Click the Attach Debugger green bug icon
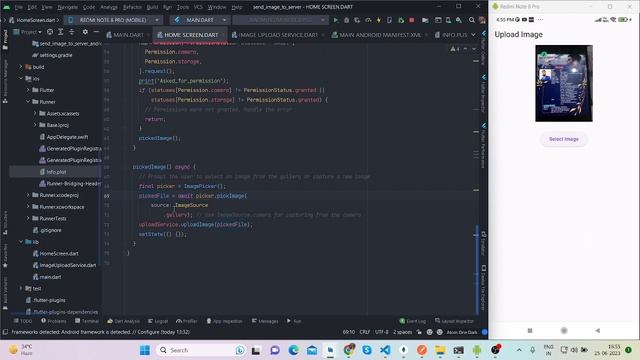This screenshot has height=360, width=640. pyautogui.click(x=401, y=20)
